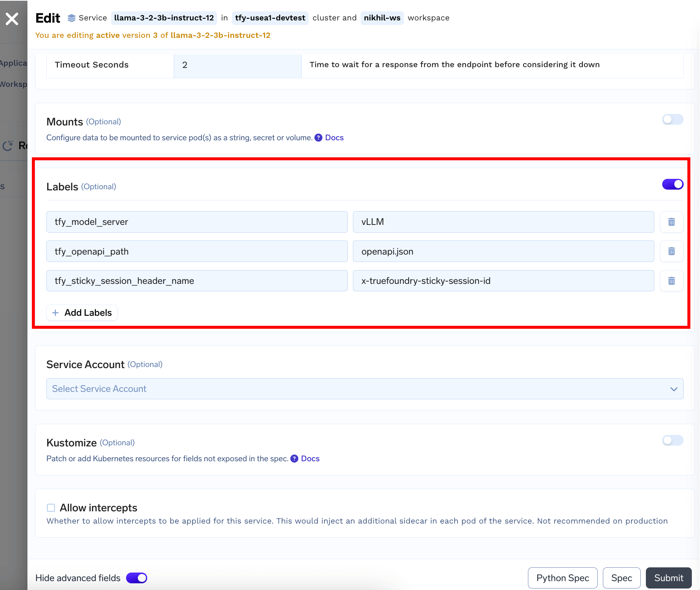The width and height of the screenshot is (700, 590).
Task: Click the help icon next to Mounts Docs
Action: pyautogui.click(x=318, y=138)
